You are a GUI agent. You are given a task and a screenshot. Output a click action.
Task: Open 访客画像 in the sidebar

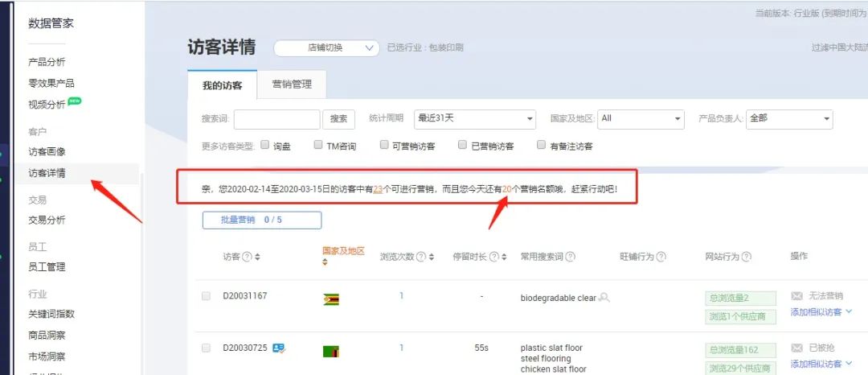(x=47, y=152)
